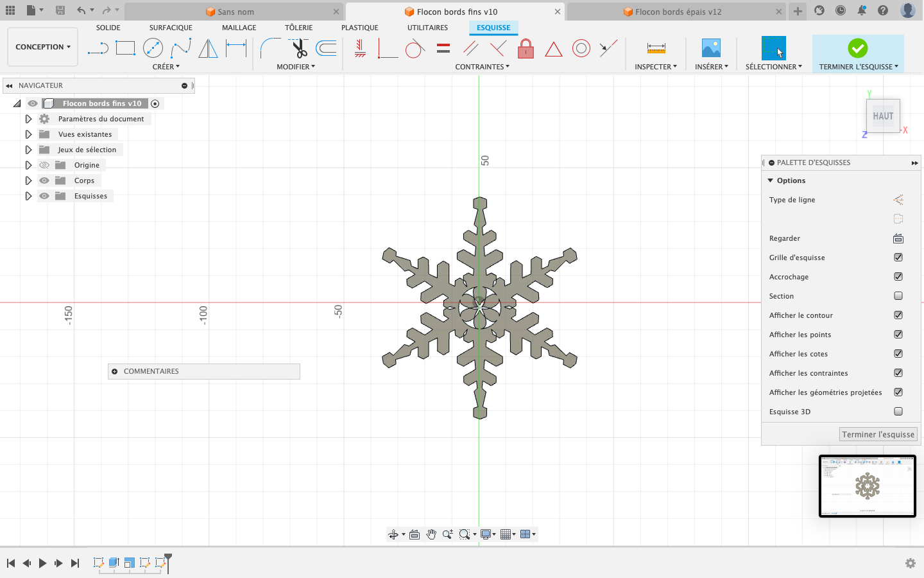Apply Fix/Unfix lock constraint
The width and height of the screenshot is (924, 578).
click(x=526, y=48)
